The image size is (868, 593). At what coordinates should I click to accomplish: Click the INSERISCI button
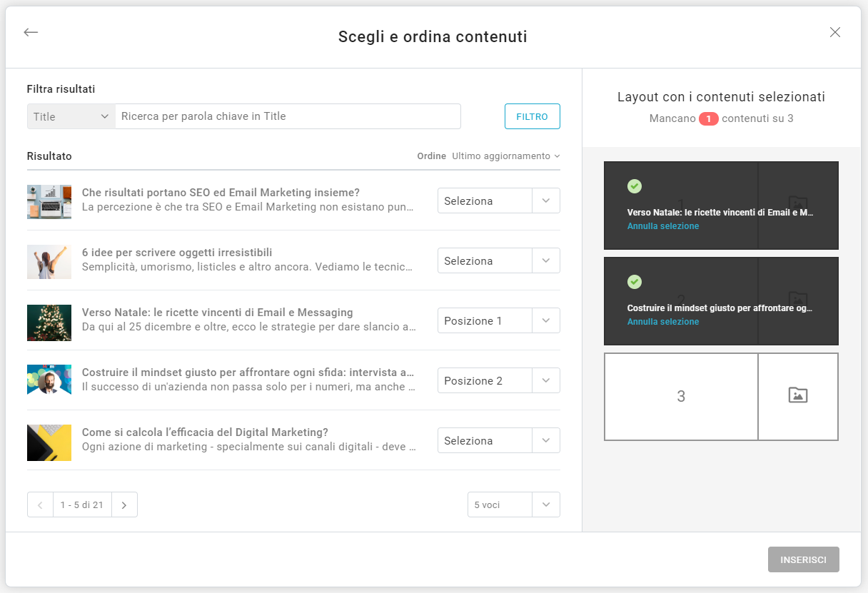(x=803, y=559)
